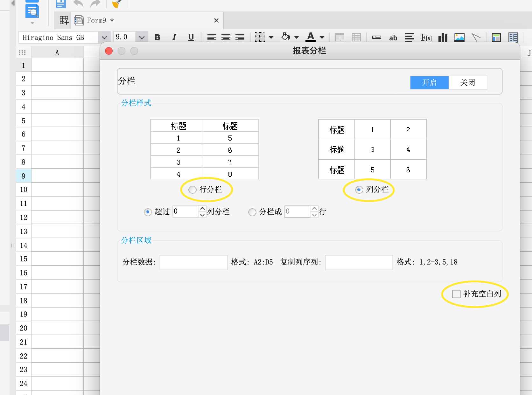This screenshot has height=395, width=532.
Task: Check the 补充空白列 checkbox
Action: pos(456,294)
